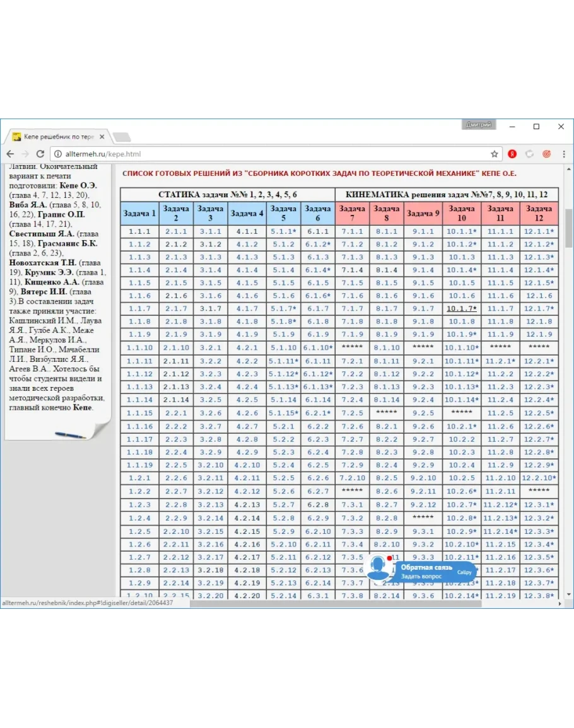Open the solution link 10.1.7*

[461, 308]
